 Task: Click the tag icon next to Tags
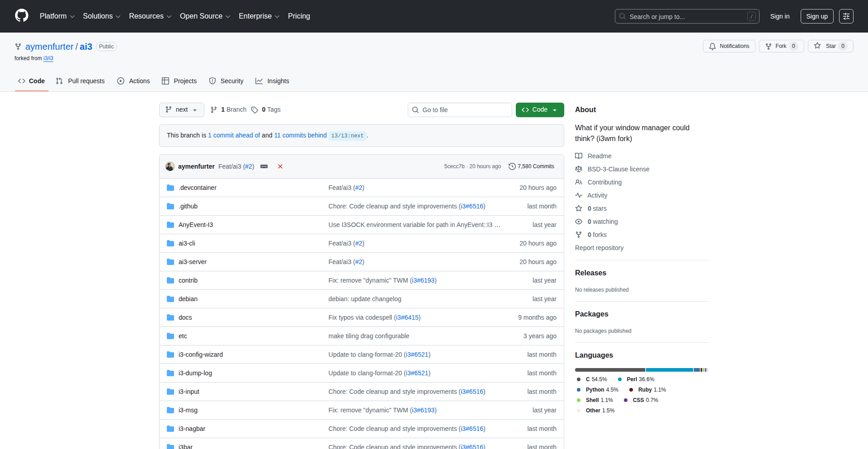pos(255,110)
